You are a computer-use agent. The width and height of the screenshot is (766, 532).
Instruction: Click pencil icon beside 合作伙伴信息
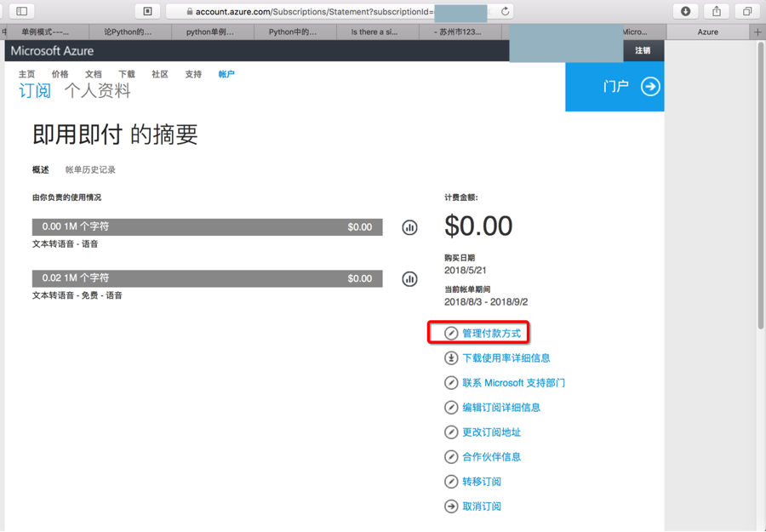click(451, 457)
